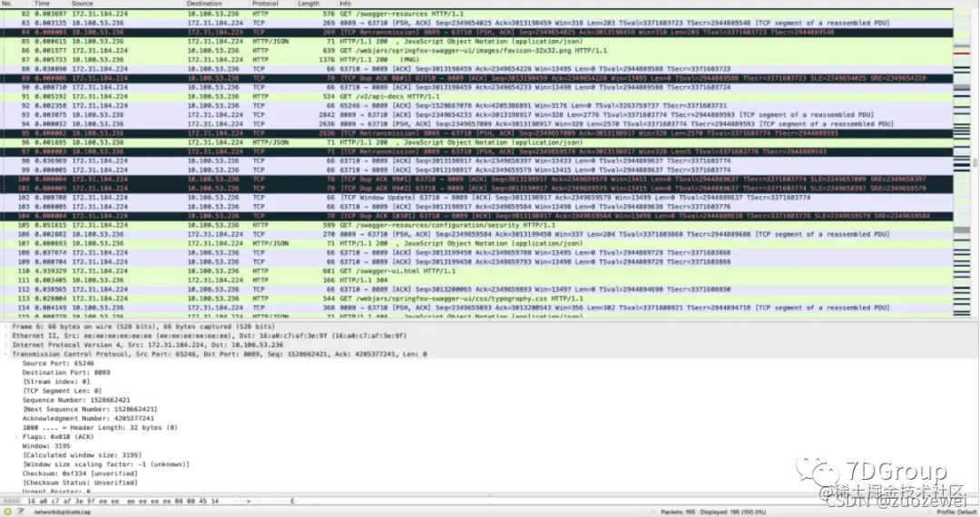Select the [Calculated window size: 3195] field
The image size is (980, 517).
click(83, 455)
